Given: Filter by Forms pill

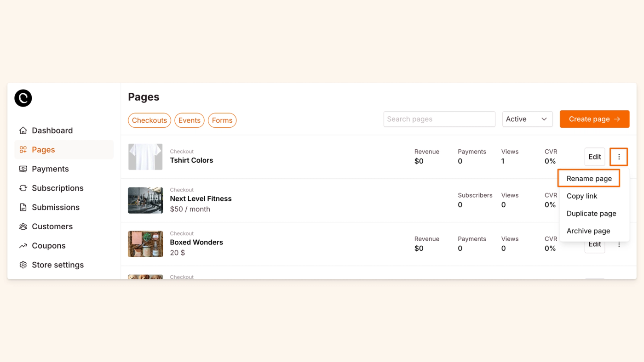Looking at the screenshot, I should click(x=222, y=120).
